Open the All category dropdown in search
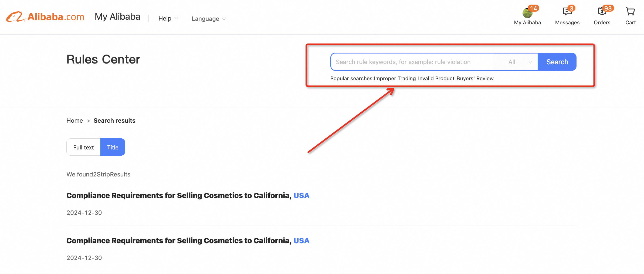644x274 pixels. (x=516, y=62)
